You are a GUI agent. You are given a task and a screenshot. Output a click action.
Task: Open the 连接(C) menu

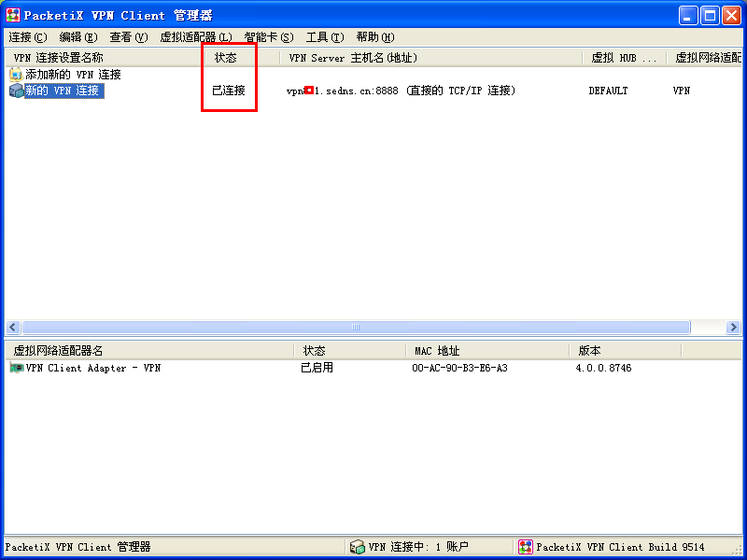tap(28, 37)
